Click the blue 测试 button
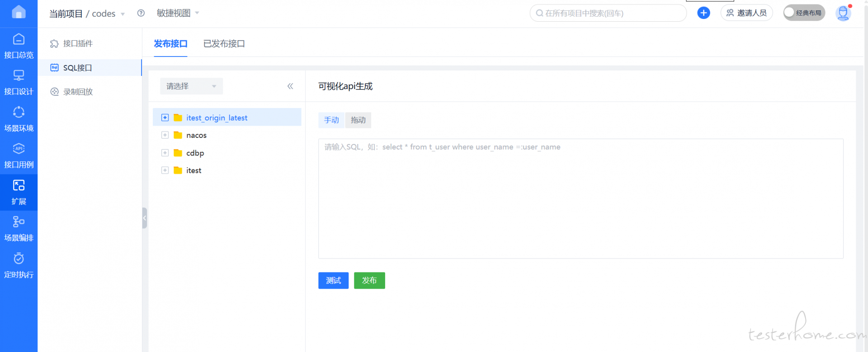Screen dimensions: 868x352 tap(333, 281)
